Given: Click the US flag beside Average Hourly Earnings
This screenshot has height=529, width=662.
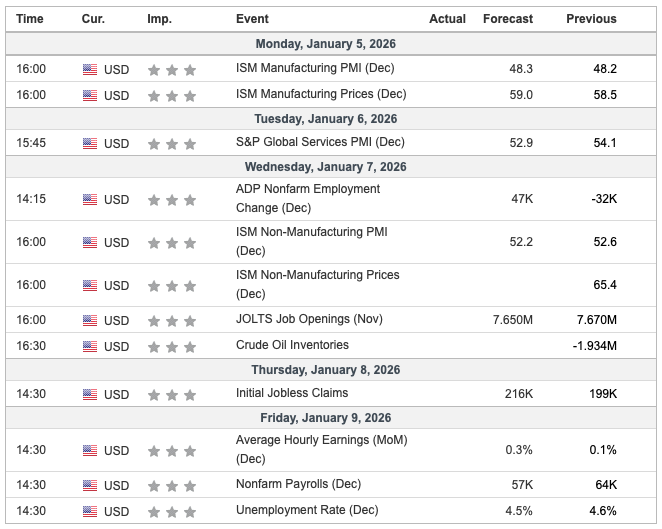Looking at the screenshot, I should (x=90, y=450).
